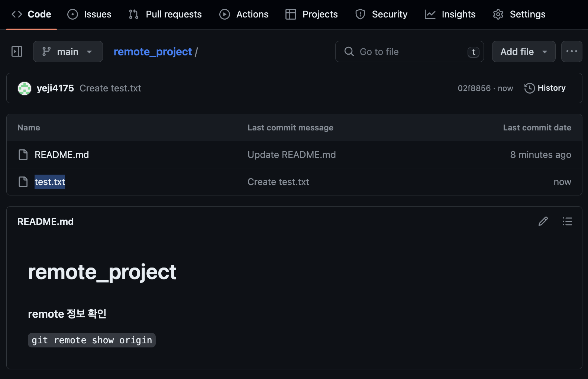Click the remote_project breadcrumb link
This screenshot has width=588, height=379.
pos(153,52)
